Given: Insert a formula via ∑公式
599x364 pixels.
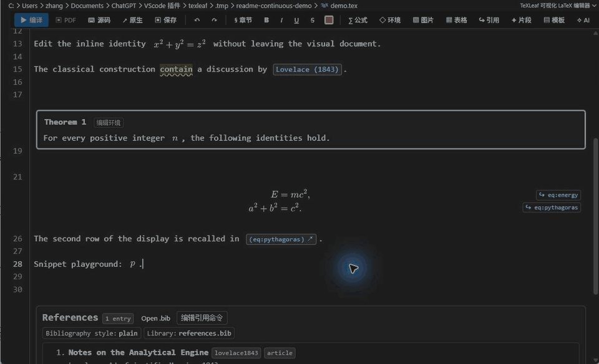Looking at the screenshot, I should tap(358, 20).
